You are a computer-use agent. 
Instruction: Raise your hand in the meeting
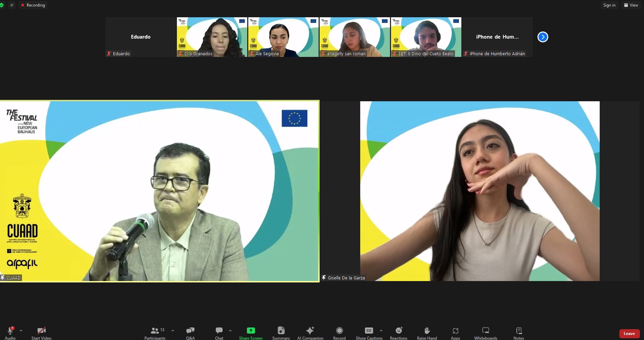pos(427,333)
